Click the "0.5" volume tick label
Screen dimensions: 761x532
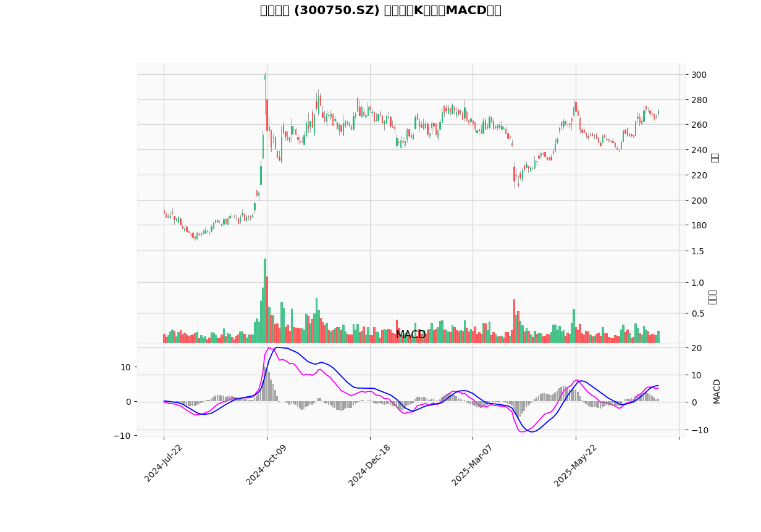point(698,314)
